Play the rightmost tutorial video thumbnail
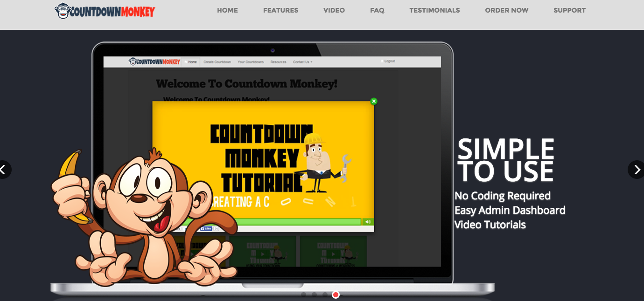The height and width of the screenshot is (301, 644). pyautogui.click(x=333, y=251)
